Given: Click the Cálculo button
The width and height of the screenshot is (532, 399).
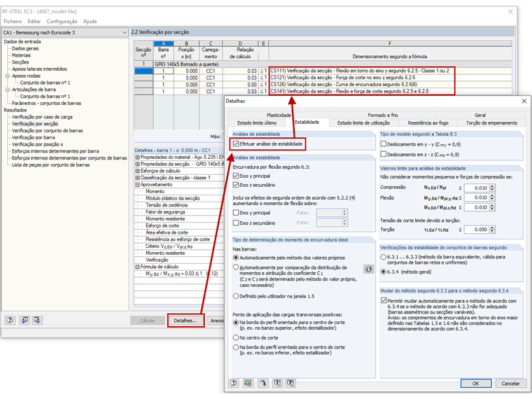Looking at the screenshot, I should click(147, 321).
